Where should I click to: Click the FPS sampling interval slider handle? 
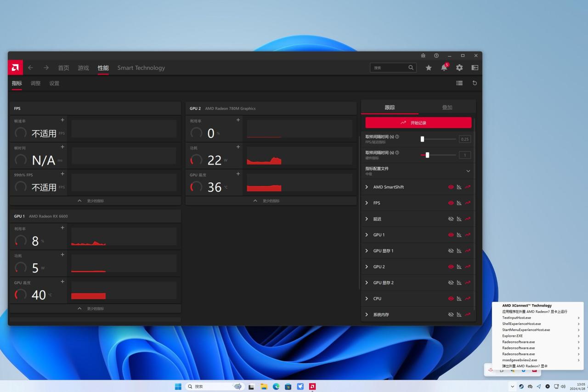[422, 139]
